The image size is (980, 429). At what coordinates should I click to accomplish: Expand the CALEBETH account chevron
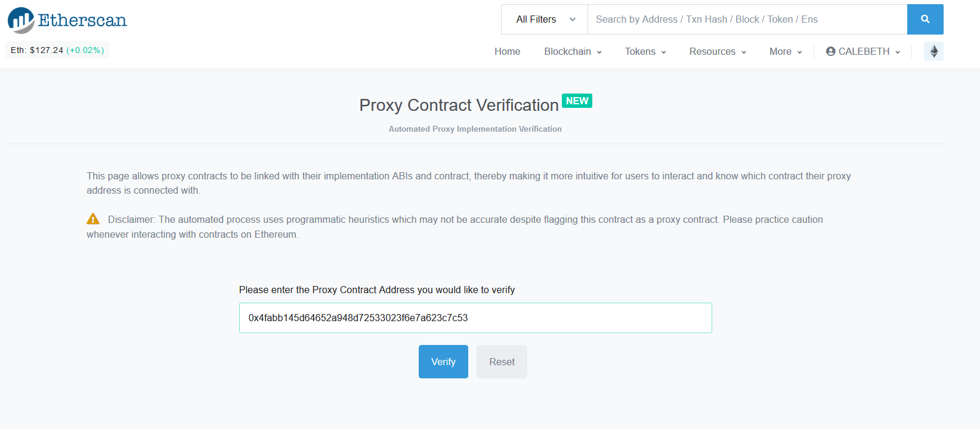tap(898, 51)
